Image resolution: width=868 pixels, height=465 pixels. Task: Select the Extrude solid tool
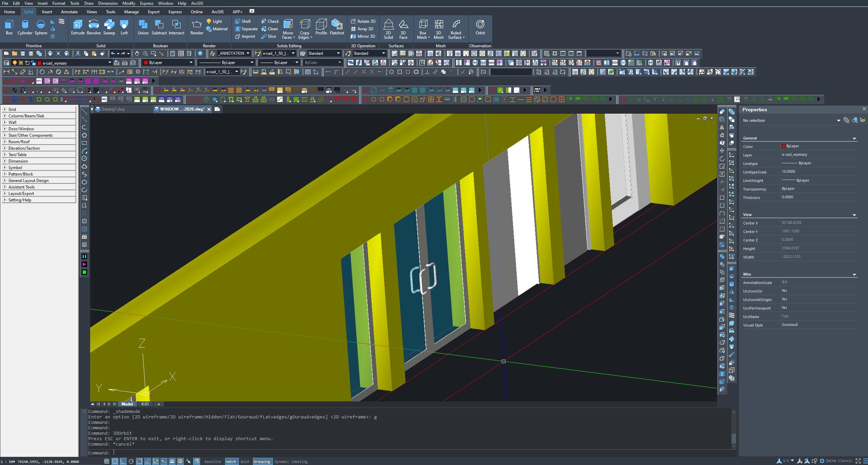[x=78, y=27]
